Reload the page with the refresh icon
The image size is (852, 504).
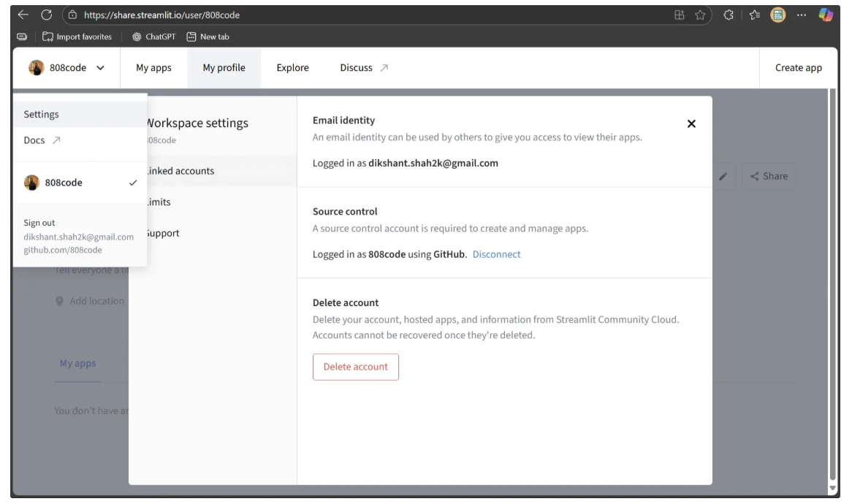[47, 15]
